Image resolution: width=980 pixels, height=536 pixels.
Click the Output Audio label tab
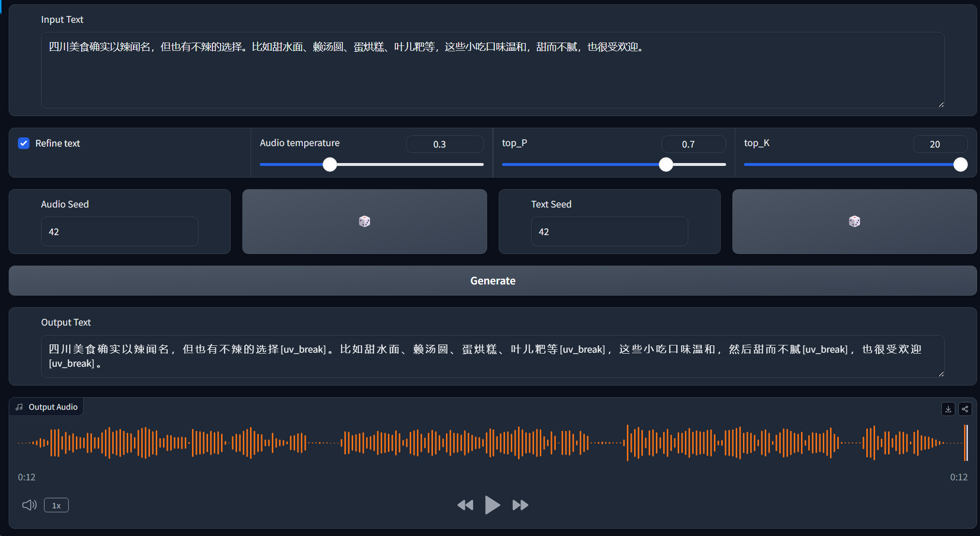click(x=46, y=407)
